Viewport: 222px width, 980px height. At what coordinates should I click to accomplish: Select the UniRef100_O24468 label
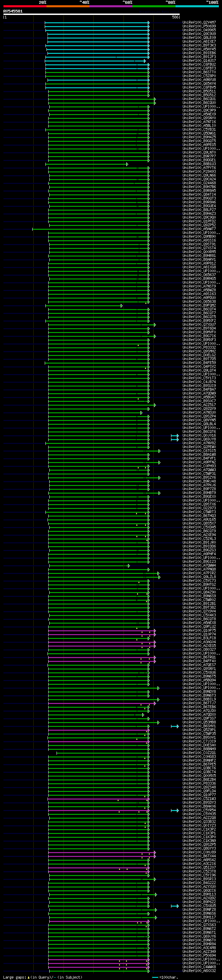(x=199, y=183)
